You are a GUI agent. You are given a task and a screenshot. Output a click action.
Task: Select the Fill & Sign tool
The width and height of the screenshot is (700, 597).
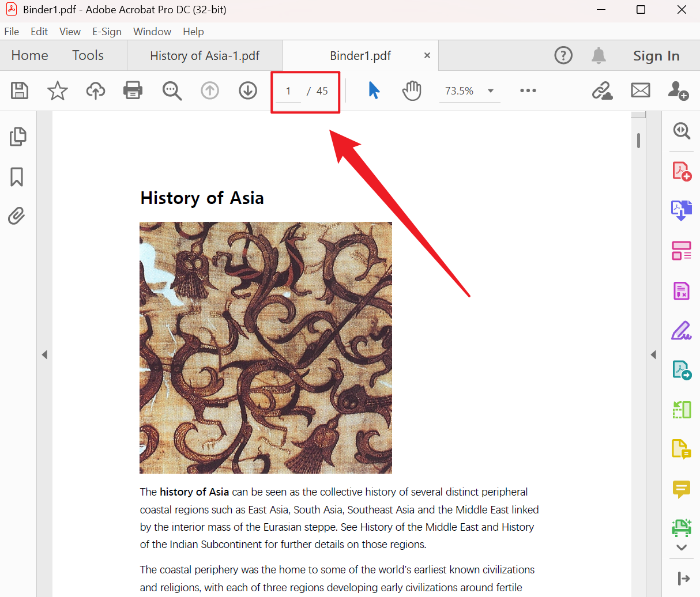[x=682, y=330]
